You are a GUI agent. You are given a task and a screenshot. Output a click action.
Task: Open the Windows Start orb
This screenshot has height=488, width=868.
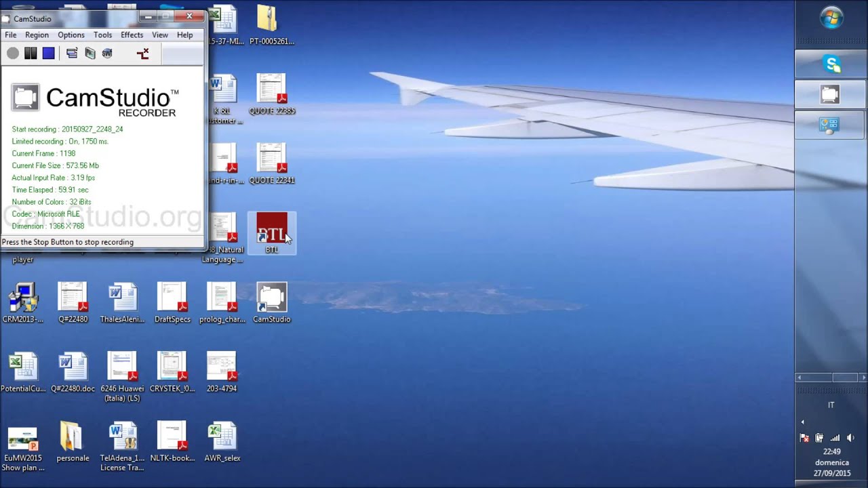pos(831,18)
